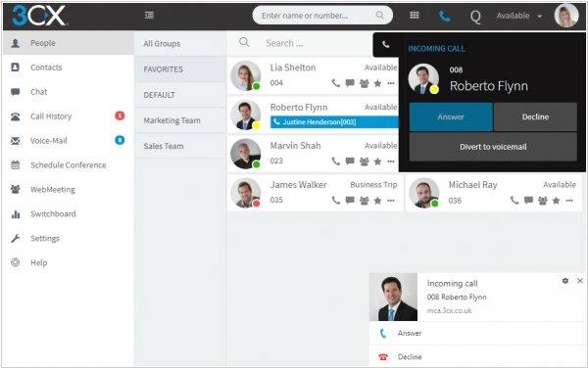Open more options for James Walker
The image size is (588, 368).
(391, 201)
